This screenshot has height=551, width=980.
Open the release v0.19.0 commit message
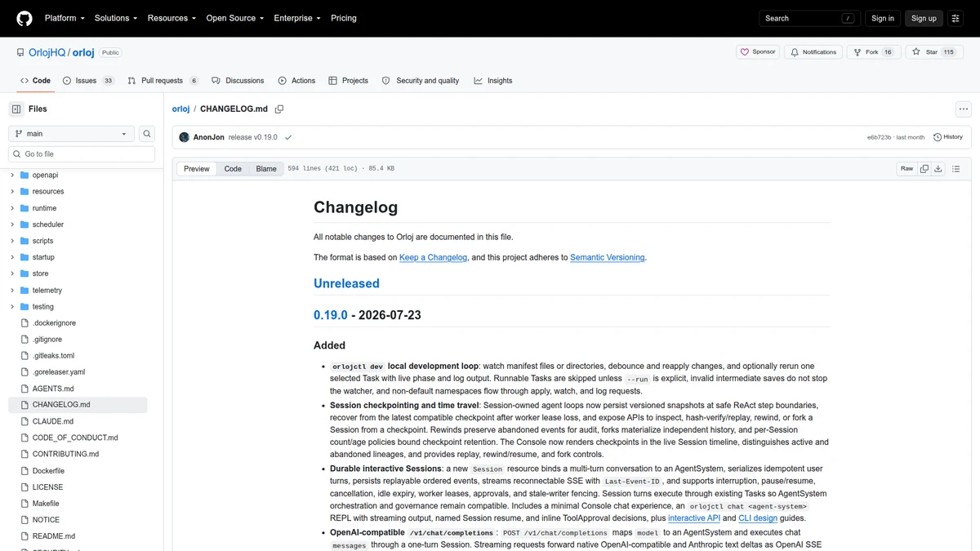(x=253, y=137)
